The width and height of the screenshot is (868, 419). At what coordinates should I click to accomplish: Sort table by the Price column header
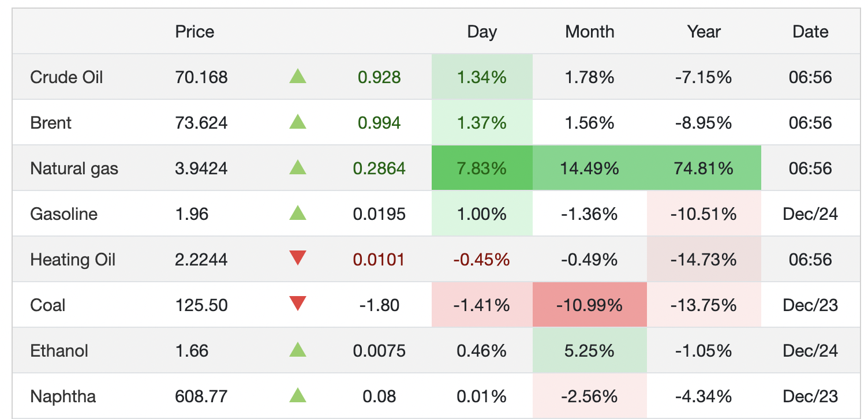click(x=194, y=31)
